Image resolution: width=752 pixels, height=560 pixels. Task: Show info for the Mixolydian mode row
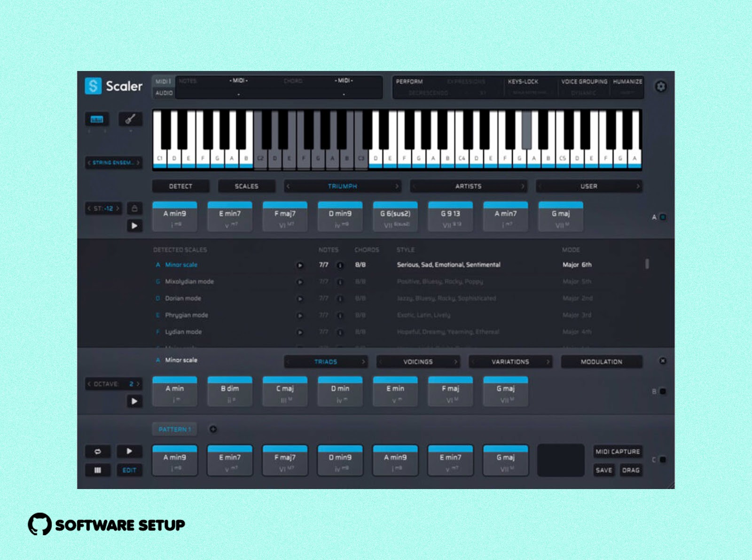(x=340, y=282)
